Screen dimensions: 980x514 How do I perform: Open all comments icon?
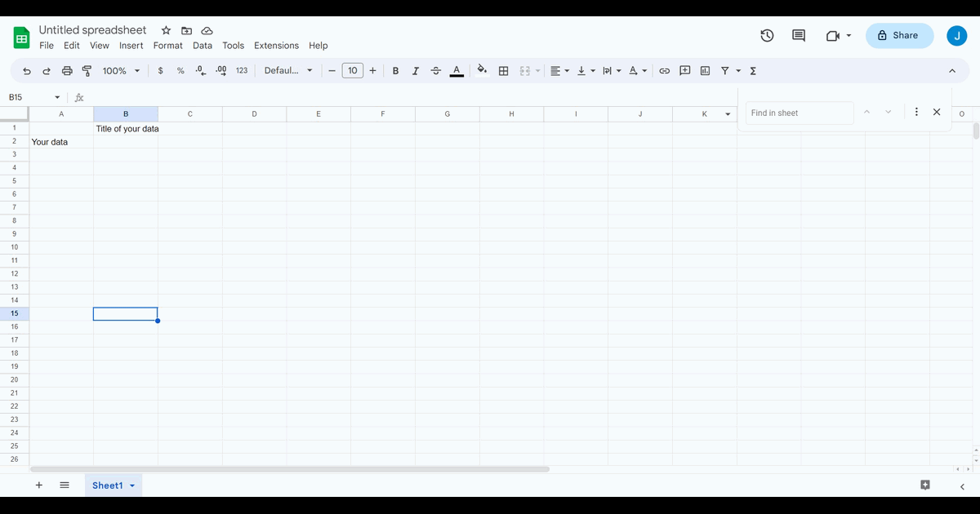coord(799,35)
